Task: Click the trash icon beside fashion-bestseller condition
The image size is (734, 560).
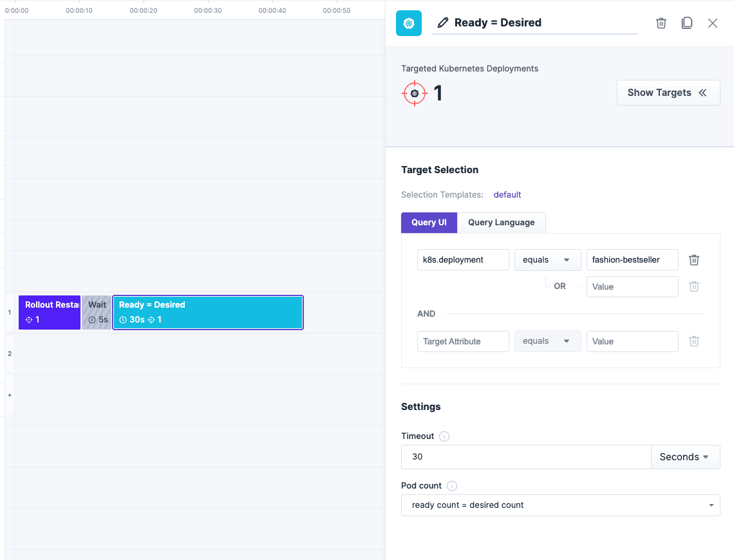Action: pyautogui.click(x=693, y=259)
